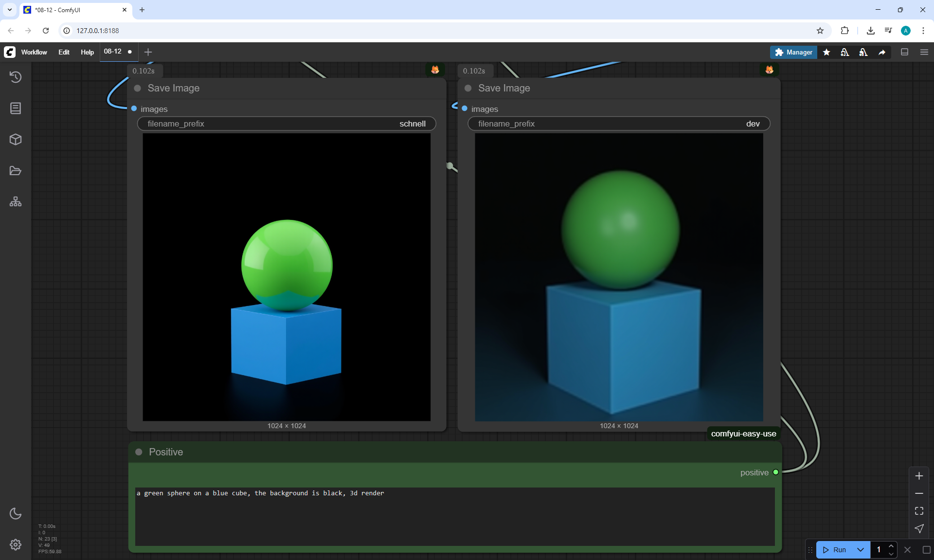Click the positive prompt text field
The height and width of the screenshot is (560, 934).
coord(454,516)
